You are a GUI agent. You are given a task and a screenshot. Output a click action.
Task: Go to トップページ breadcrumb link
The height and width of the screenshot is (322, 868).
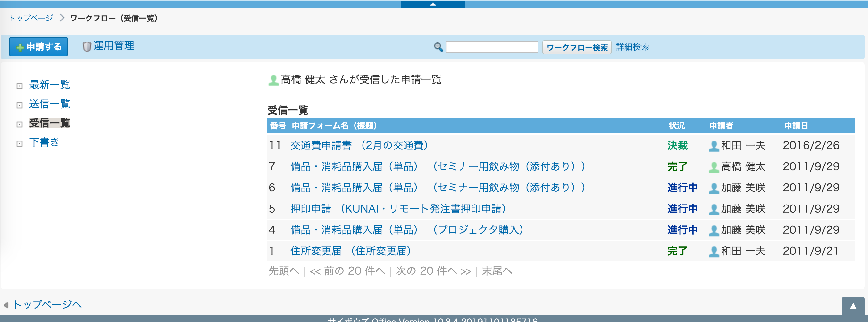tap(31, 18)
